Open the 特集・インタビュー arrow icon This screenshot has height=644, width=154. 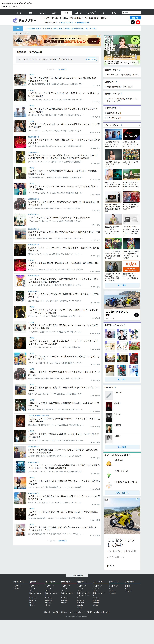(122, 125)
